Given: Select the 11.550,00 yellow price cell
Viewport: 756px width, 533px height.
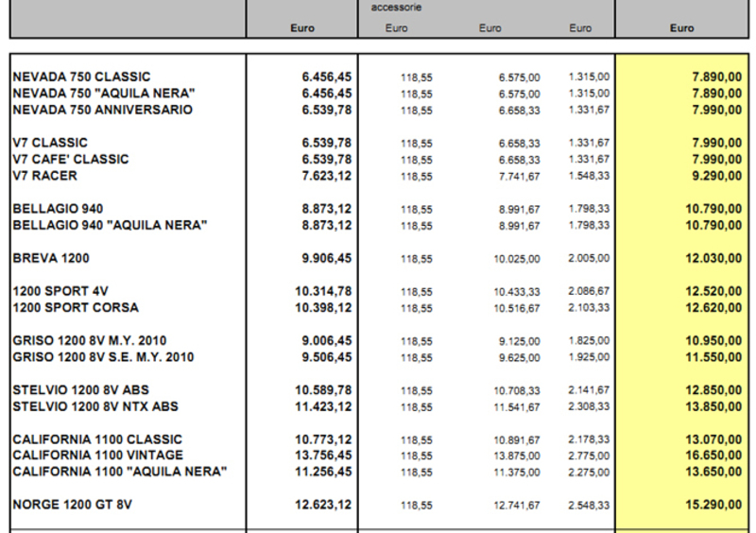Looking at the screenshot, I should coord(715,357).
